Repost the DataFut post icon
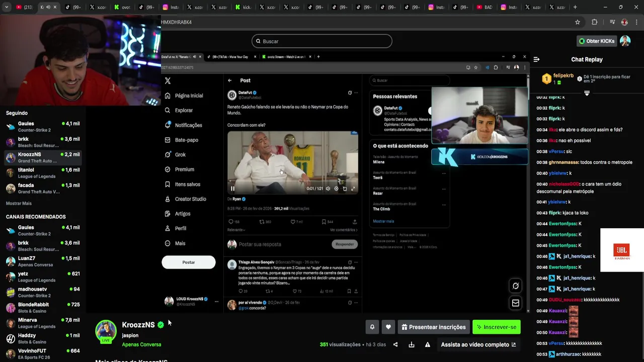The image size is (644, 362). [262, 221]
